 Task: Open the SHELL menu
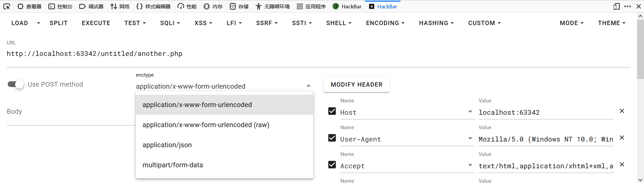pyautogui.click(x=339, y=23)
